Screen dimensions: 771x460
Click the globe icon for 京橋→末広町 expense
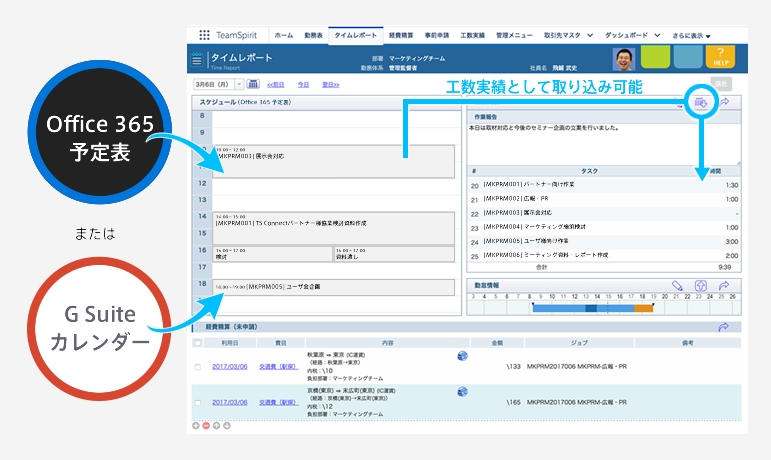coord(462,392)
